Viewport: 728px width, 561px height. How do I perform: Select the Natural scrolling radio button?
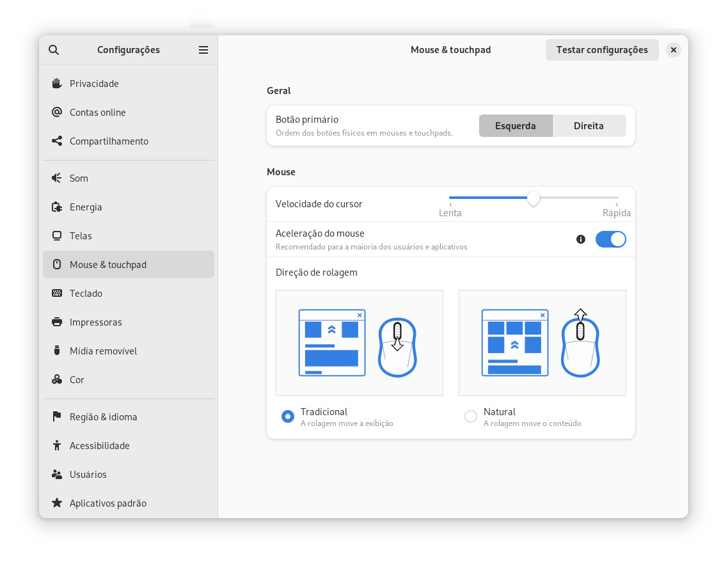click(x=470, y=416)
